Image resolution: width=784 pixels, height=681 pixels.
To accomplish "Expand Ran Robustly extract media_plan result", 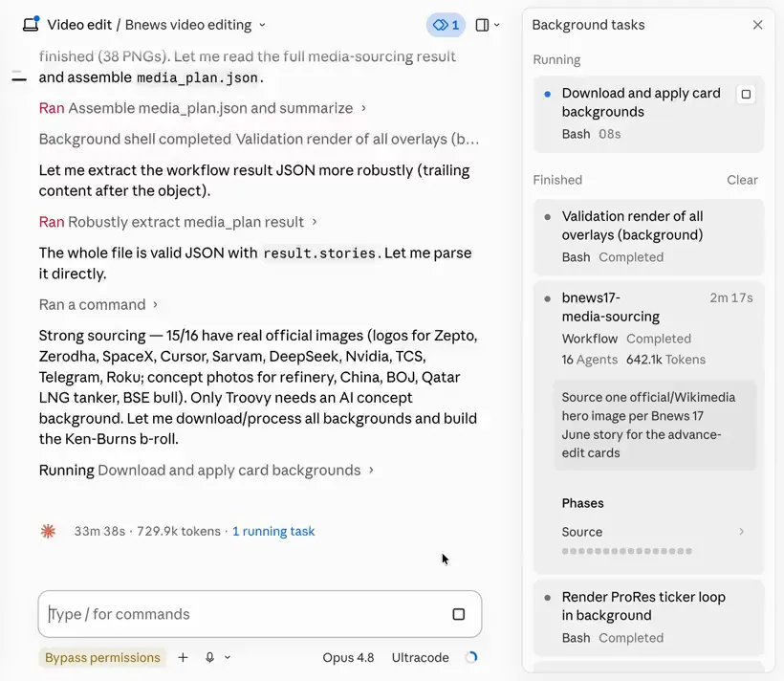I will pos(178,222).
